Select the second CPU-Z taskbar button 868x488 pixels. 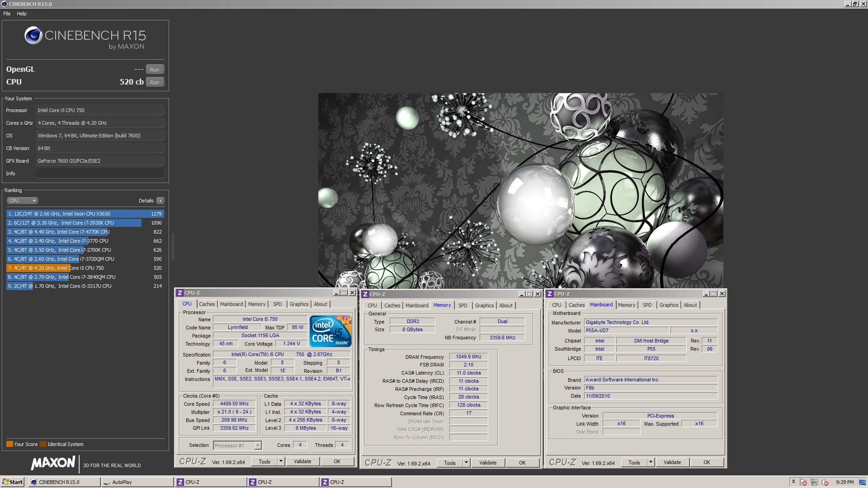tap(283, 482)
